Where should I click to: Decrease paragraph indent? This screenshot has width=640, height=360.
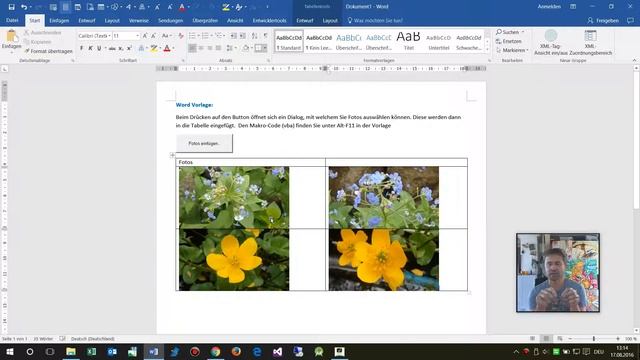234,36
